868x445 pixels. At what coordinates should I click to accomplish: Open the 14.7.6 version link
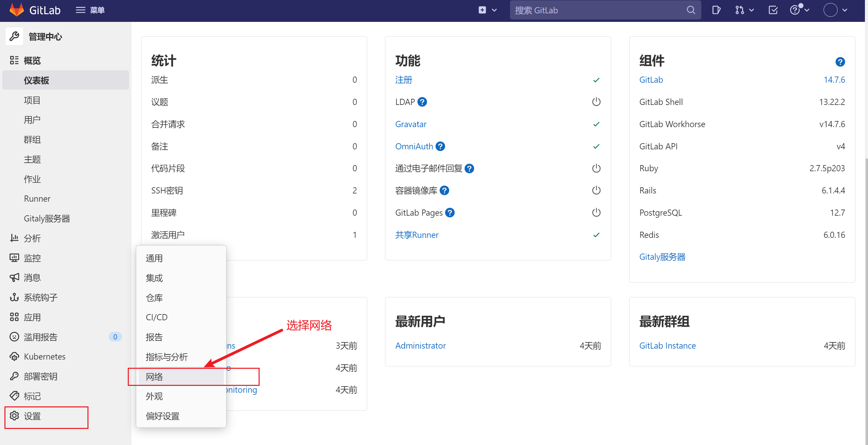tap(834, 80)
